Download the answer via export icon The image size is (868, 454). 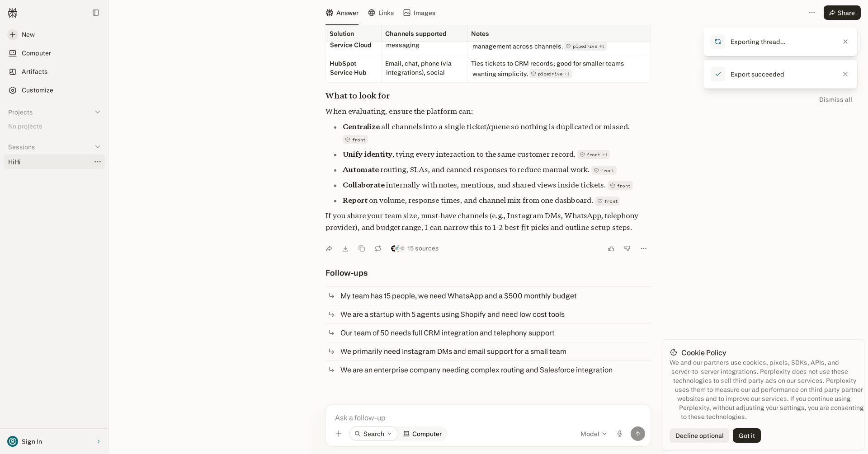pos(345,248)
